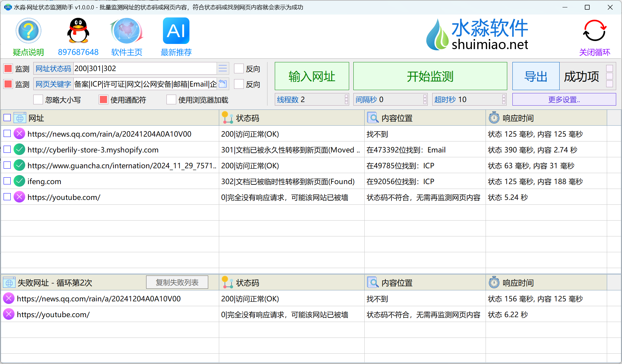Screen dimensions: 622x364
Task: Open the software homepage globe icon
Action: (x=126, y=31)
